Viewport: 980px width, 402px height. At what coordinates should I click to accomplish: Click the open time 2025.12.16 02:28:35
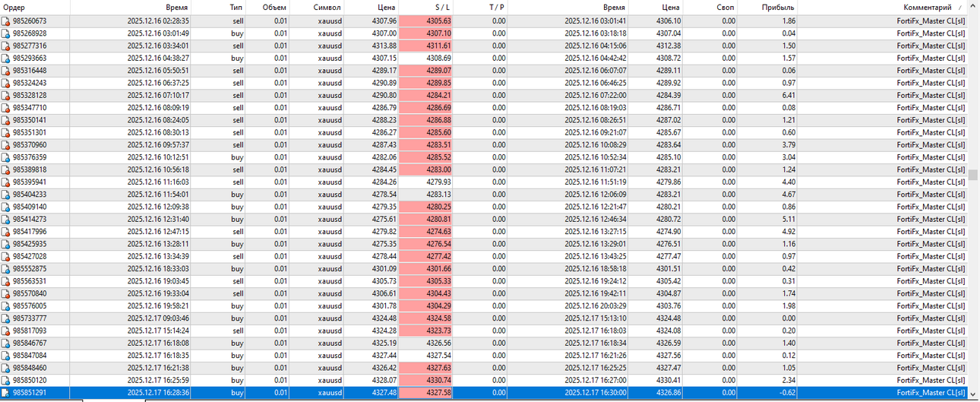click(159, 21)
